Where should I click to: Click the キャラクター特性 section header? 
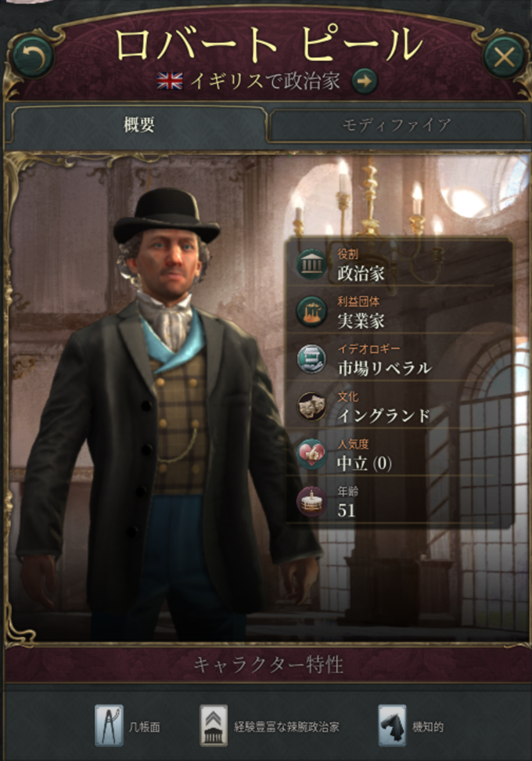pyautogui.click(x=268, y=665)
